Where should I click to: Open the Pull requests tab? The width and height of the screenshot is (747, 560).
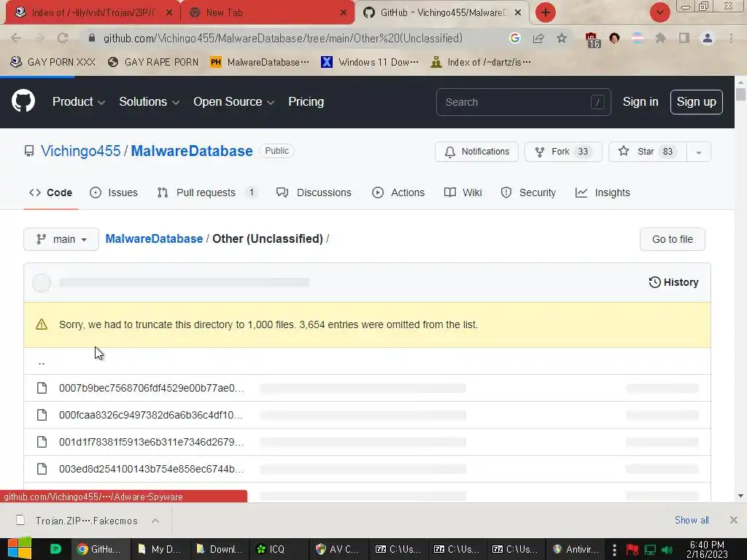point(207,192)
